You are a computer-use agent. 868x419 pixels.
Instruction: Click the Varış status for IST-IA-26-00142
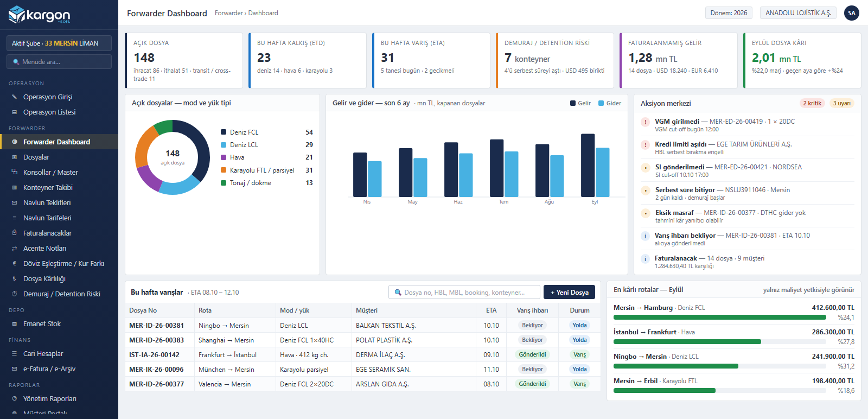[x=579, y=355]
